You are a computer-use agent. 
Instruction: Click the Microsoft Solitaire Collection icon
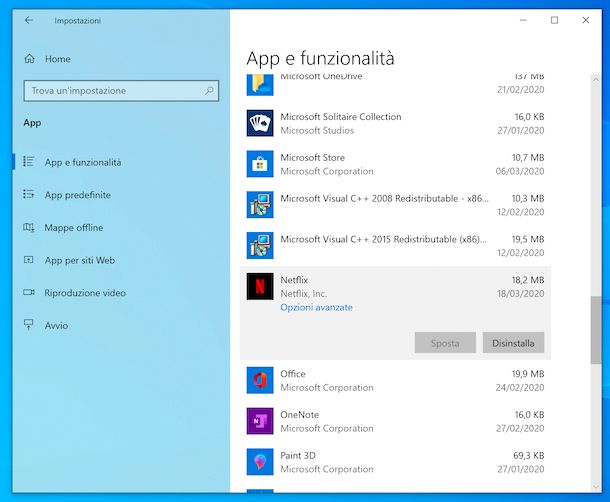260,123
